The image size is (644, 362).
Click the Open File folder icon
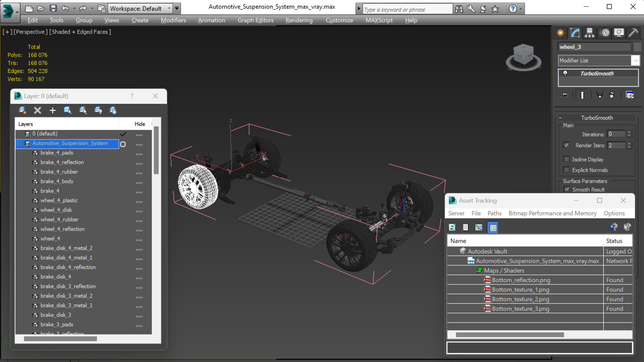[x=41, y=8]
